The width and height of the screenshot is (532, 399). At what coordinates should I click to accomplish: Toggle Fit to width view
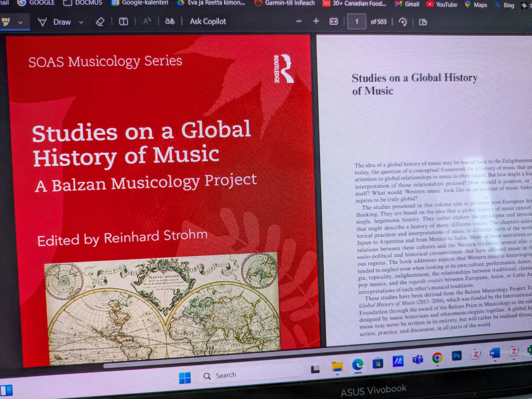[x=334, y=22]
